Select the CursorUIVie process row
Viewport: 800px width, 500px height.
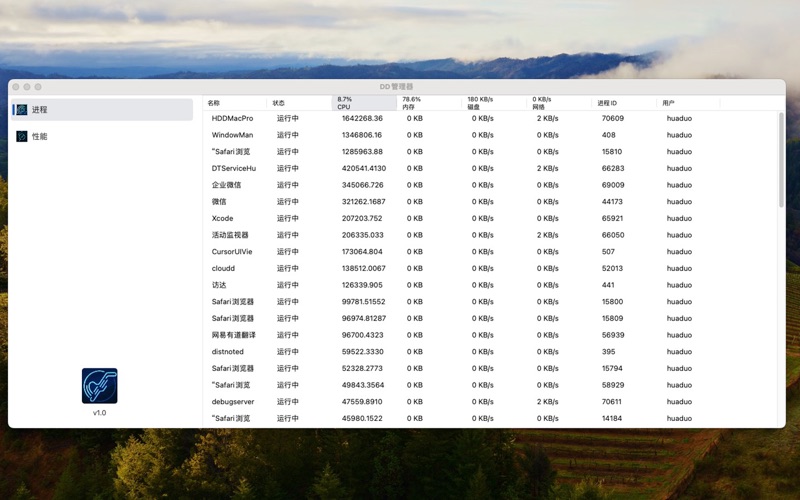click(x=491, y=252)
